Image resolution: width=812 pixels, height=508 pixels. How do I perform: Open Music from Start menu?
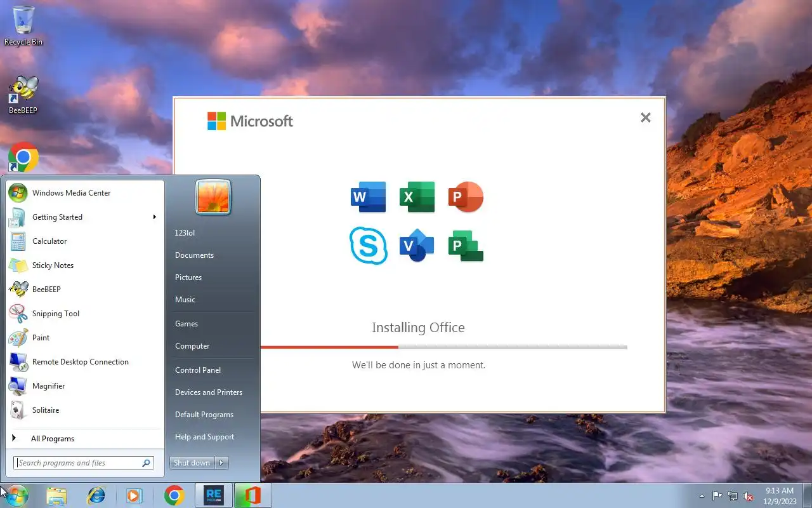(213, 299)
